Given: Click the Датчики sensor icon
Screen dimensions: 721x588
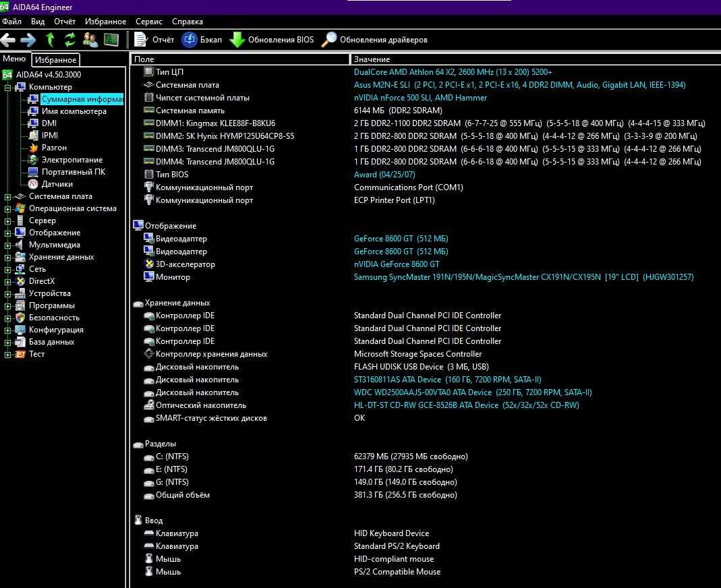Looking at the screenshot, I should [x=33, y=184].
